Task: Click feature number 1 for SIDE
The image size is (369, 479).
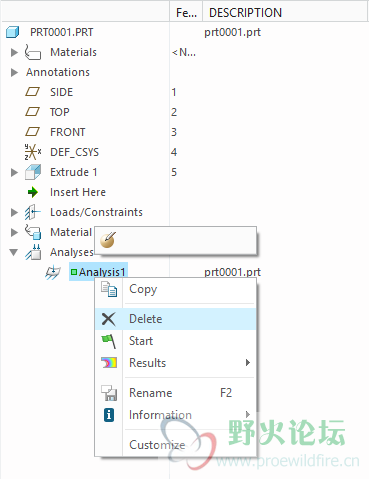Action: click(174, 92)
